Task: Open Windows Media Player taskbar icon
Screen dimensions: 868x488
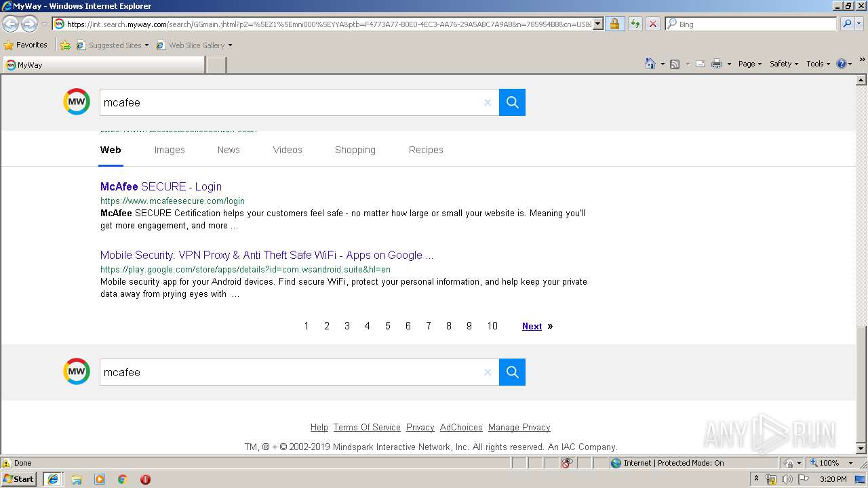Action: pos(100,479)
